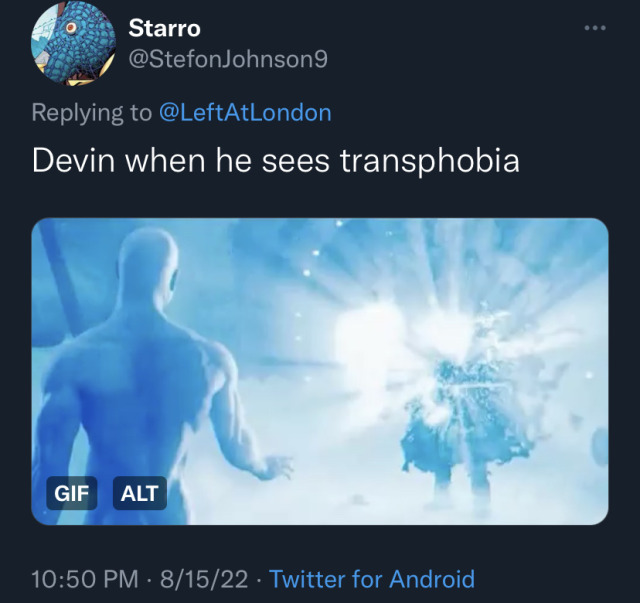
Task: Show the ALT text description badge
Action: (x=140, y=493)
